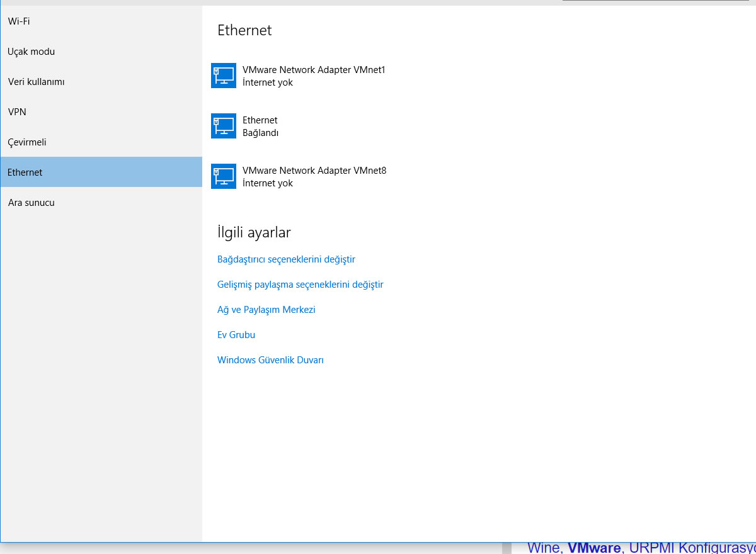Click the Ev Grubu link
756x554 pixels.
(x=236, y=335)
